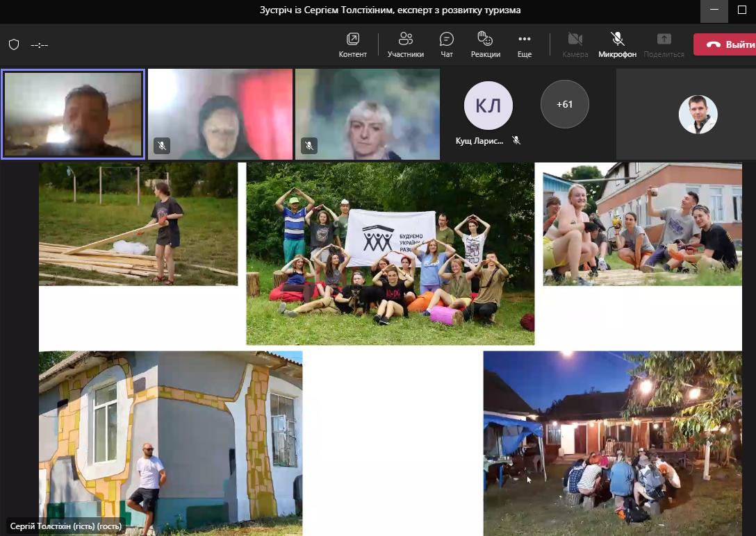756x536 pixels.
Task: Show the Участники participants list
Action: point(405,44)
